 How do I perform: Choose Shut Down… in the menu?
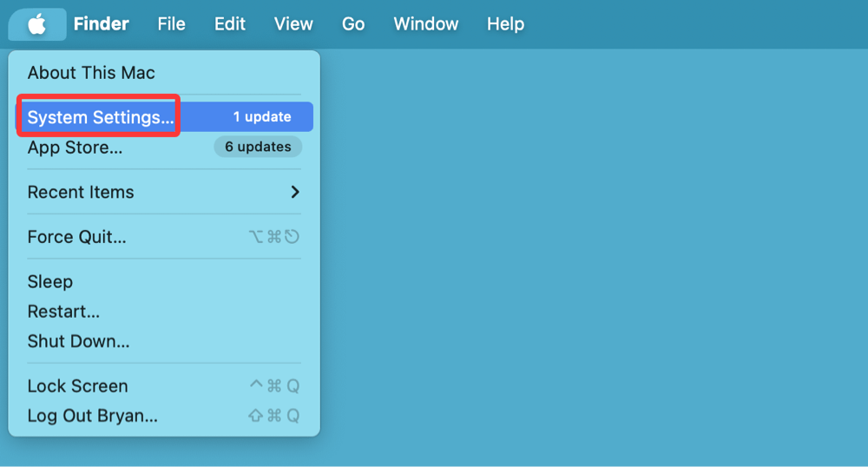click(78, 341)
